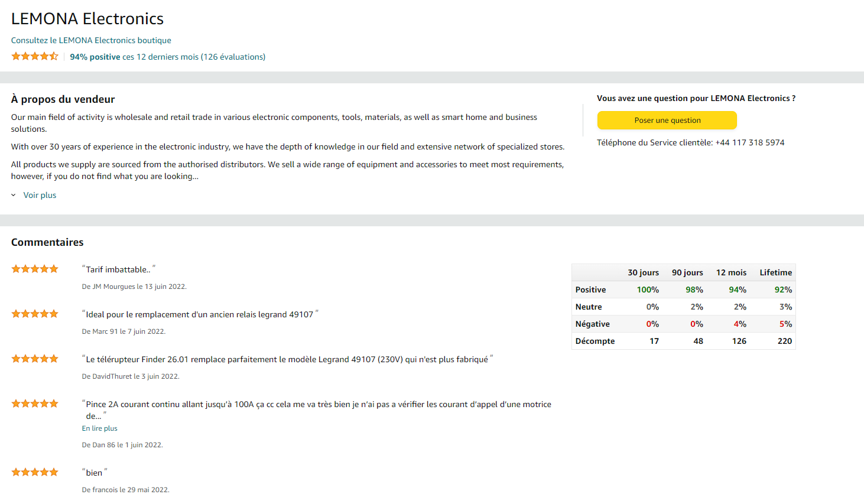Click the 92% Lifetime positive value
Viewport: 864px width, 504px height.
click(784, 290)
